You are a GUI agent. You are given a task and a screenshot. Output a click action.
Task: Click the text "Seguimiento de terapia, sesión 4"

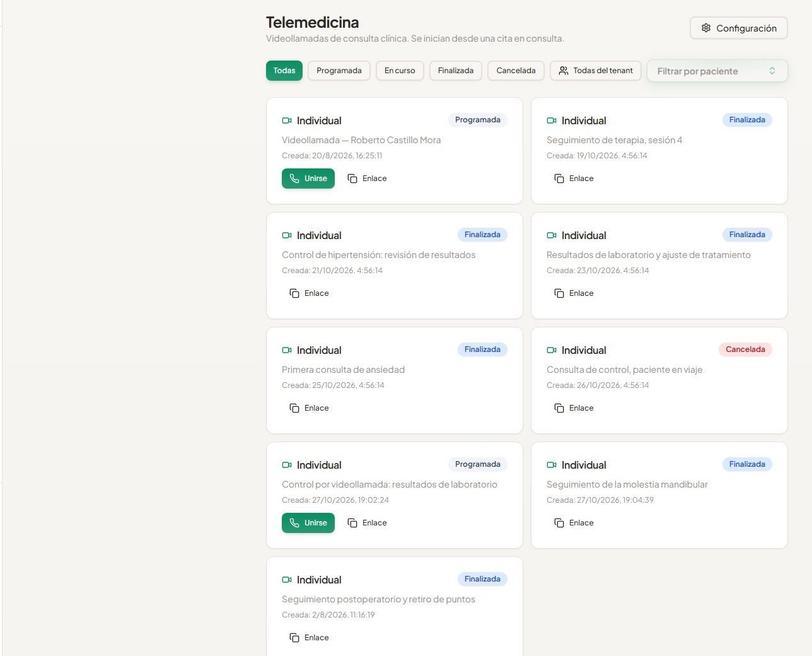pyautogui.click(x=614, y=140)
